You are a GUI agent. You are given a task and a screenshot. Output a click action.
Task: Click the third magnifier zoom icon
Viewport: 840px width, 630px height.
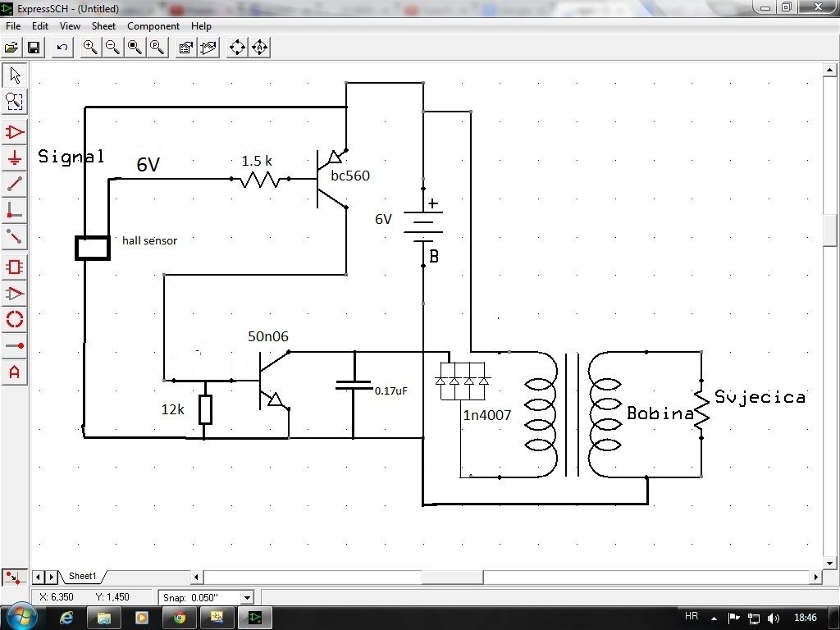tap(135, 48)
